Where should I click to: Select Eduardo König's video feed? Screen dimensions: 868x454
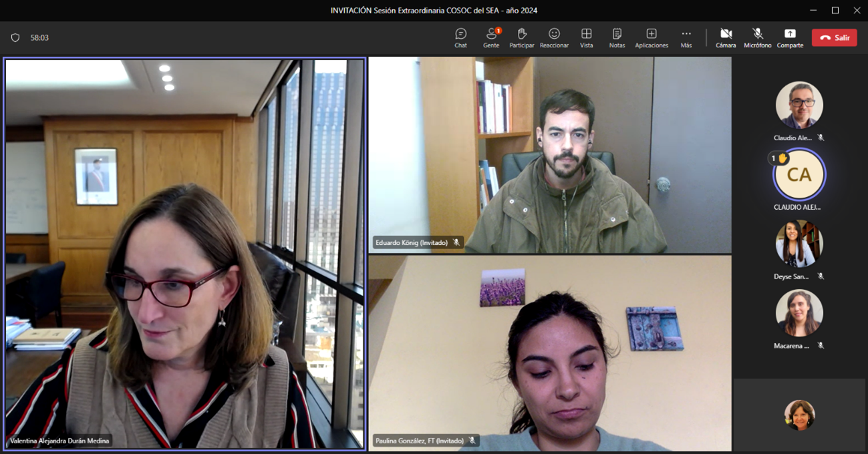click(549, 155)
